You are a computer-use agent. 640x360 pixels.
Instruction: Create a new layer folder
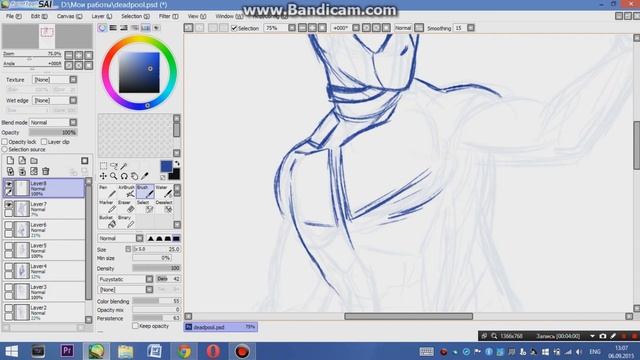coord(34,160)
